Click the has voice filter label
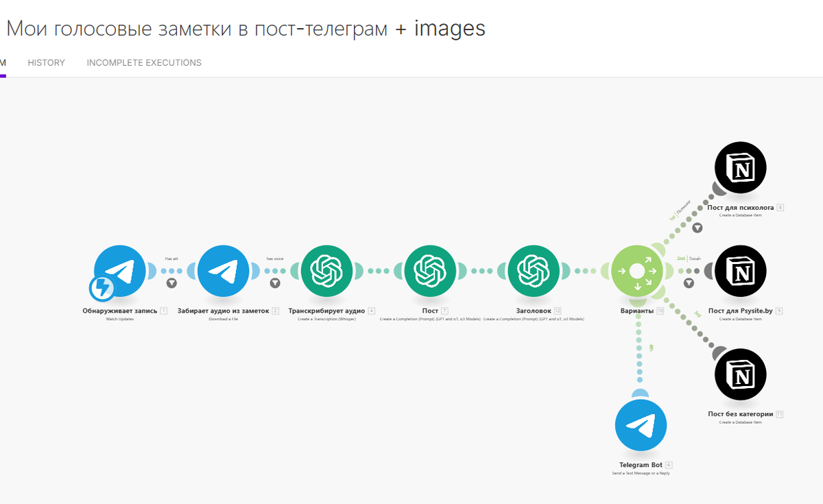Screen dimensions: 823x504 click(275, 259)
